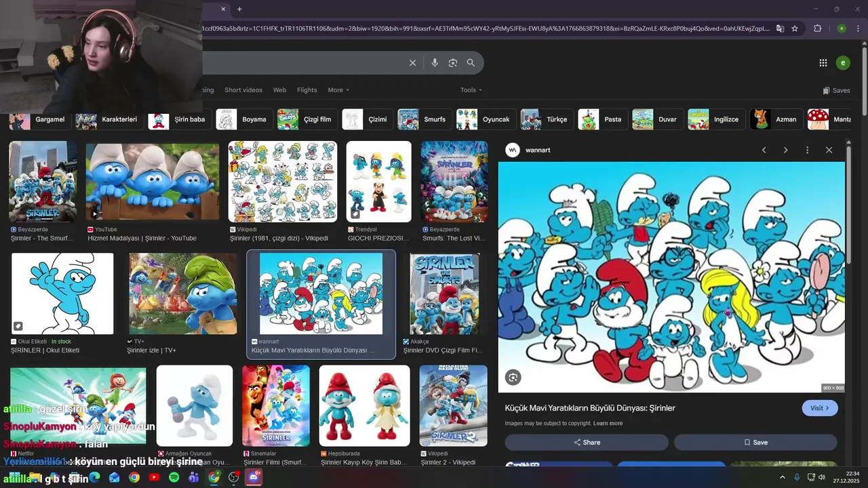Click the browser address bar URL
This screenshot has width=868, height=488.
coord(487,28)
